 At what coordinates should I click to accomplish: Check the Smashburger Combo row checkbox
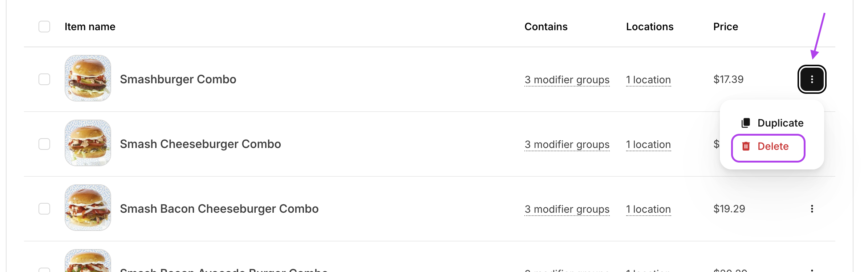pos(44,79)
